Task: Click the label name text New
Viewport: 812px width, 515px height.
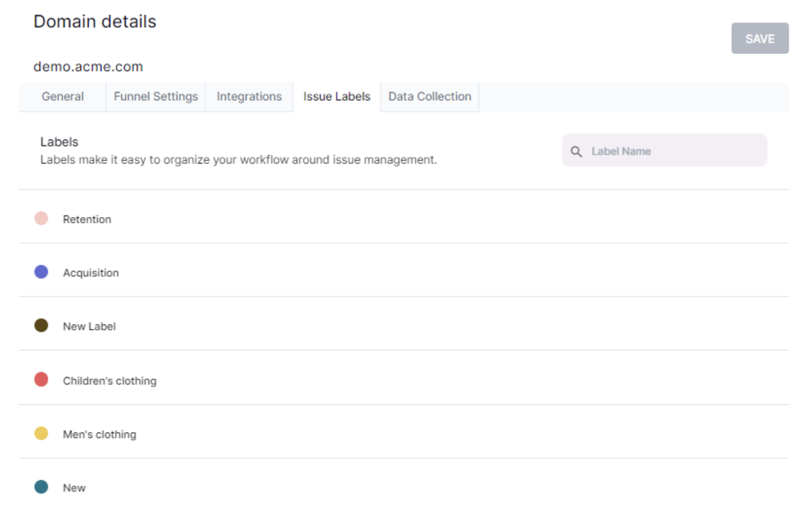Action: [x=74, y=488]
